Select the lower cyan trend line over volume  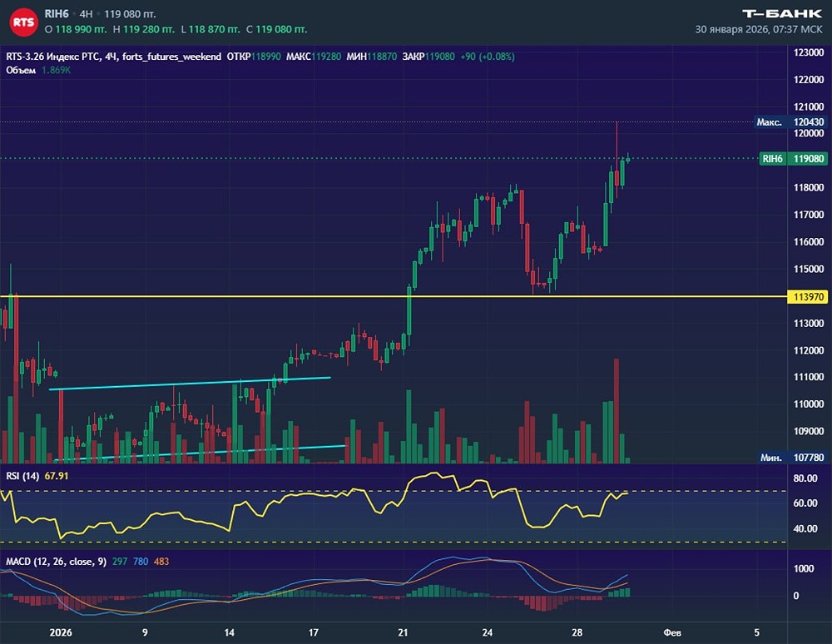(x=200, y=453)
